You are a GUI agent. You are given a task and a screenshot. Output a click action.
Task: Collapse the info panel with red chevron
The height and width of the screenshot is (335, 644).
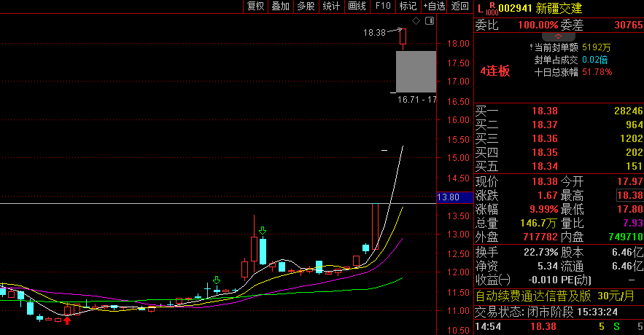(558, 36)
